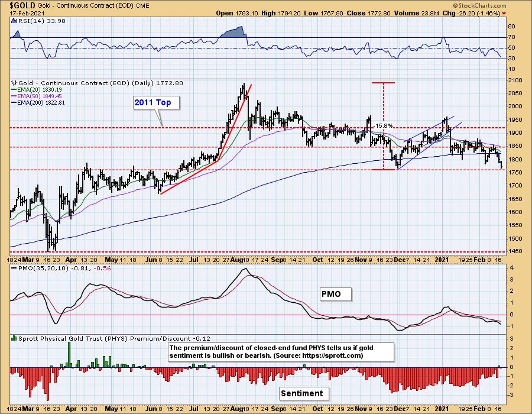Click the PHYS premium/discount explanation note
The height and width of the screenshot is (414, 532).
[281, 352]
